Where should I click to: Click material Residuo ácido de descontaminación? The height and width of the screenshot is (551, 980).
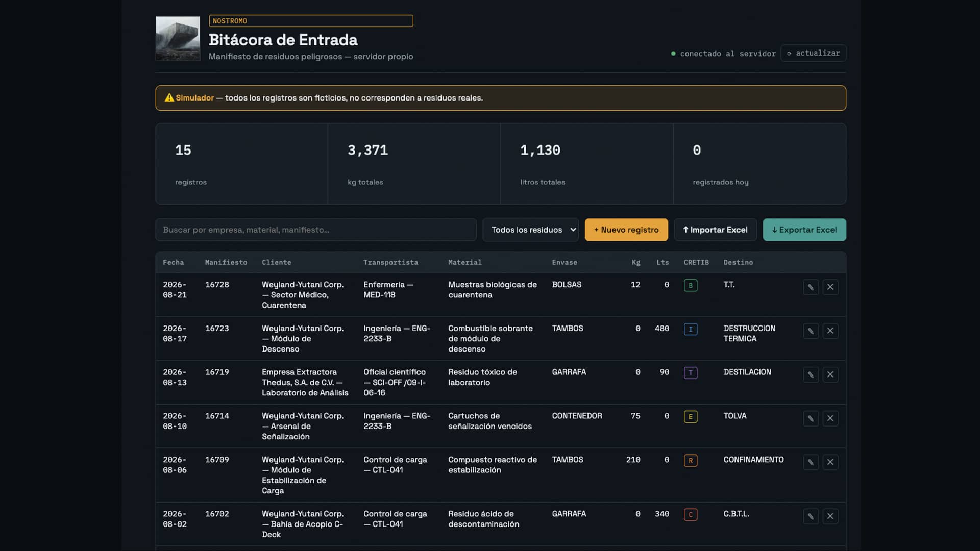[x=484, y=519]
